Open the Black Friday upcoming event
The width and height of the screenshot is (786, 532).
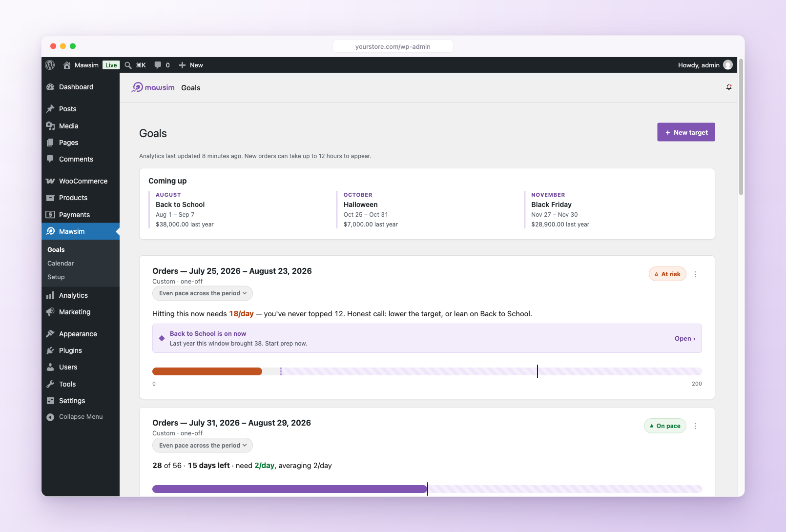[x=551, y=205]
